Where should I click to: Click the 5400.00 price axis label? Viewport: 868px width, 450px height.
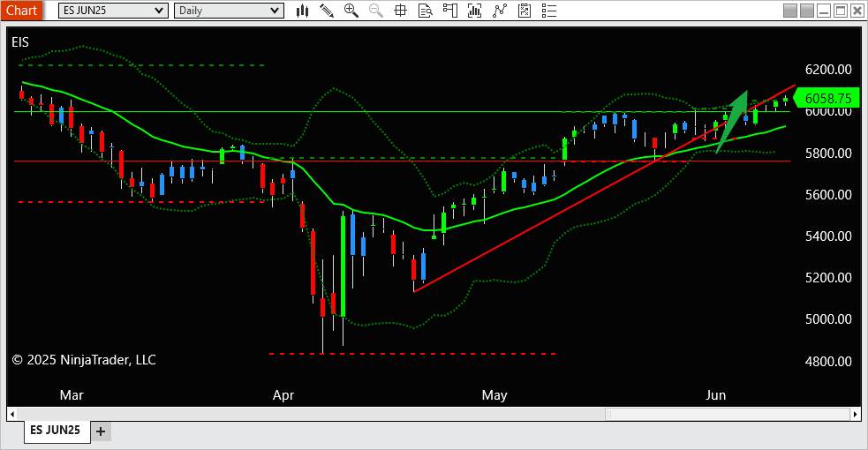click(828, 236)
